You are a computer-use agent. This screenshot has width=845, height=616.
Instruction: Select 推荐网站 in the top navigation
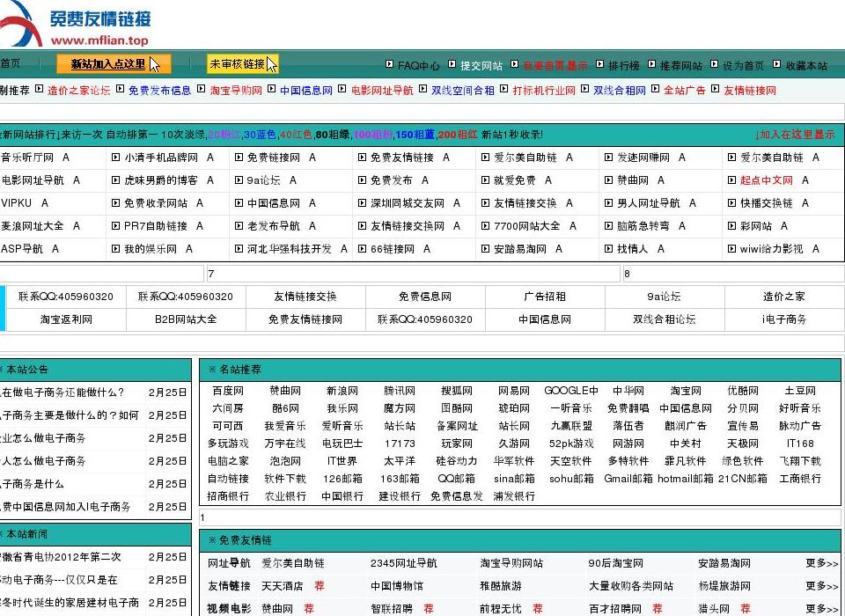680,66
